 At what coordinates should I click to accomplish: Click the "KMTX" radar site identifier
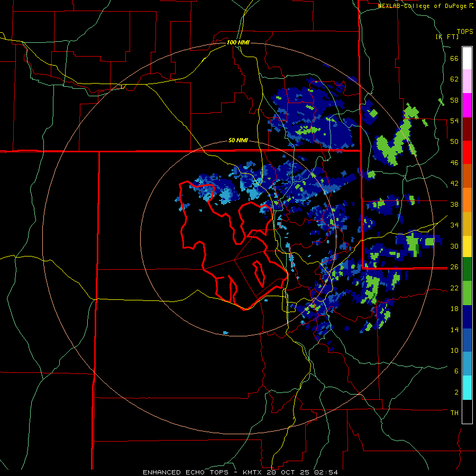pyautogui.click(x=253, y=472)
